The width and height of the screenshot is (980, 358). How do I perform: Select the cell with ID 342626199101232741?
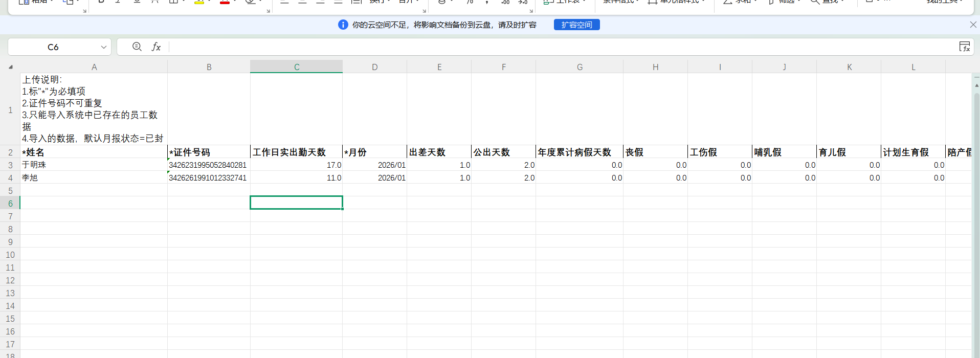(x=208, y=177)
